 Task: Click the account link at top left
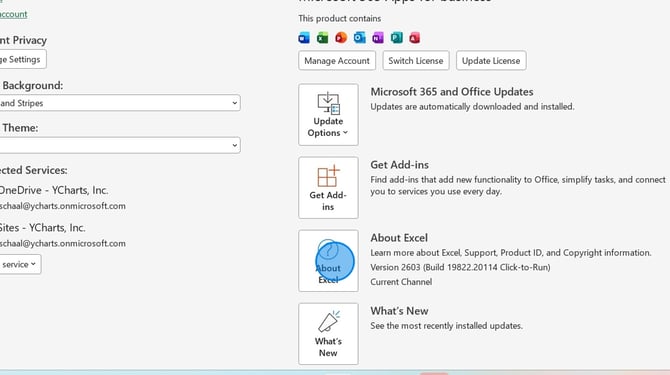[14, 14]
